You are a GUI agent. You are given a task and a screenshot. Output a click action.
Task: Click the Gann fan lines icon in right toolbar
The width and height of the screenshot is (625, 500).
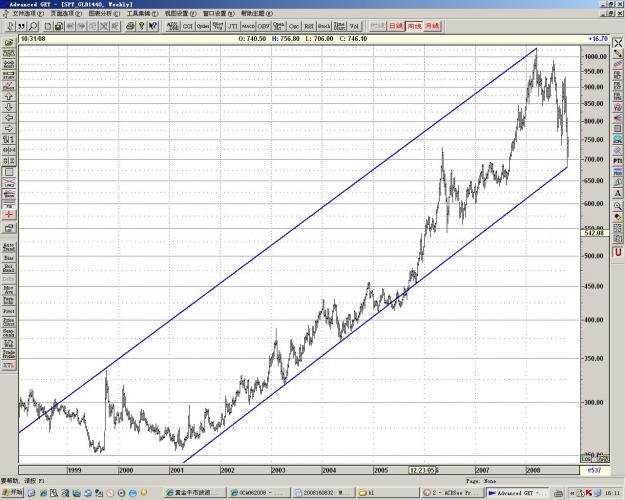(617, 118)
